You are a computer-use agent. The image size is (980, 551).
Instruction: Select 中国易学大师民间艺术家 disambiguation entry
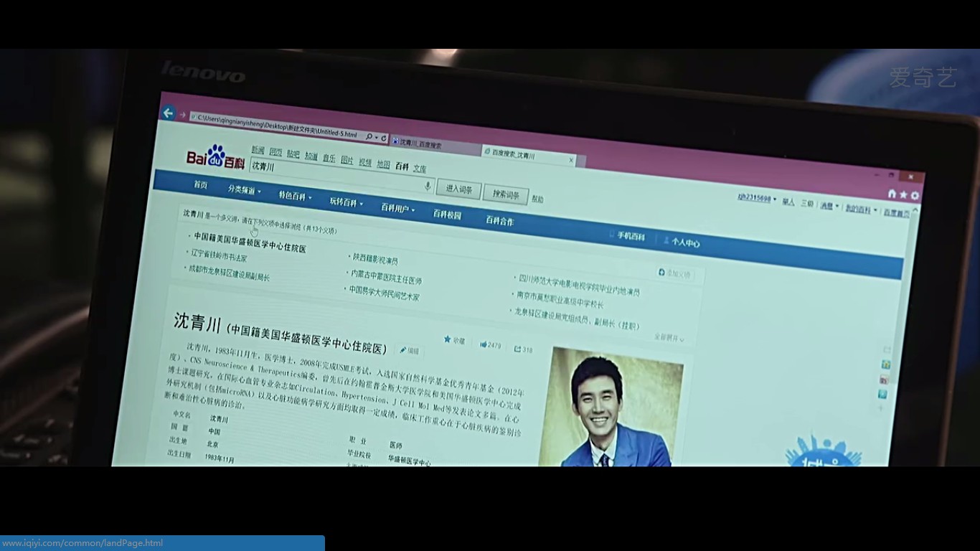pyautogui.click(x=384, y=293)
